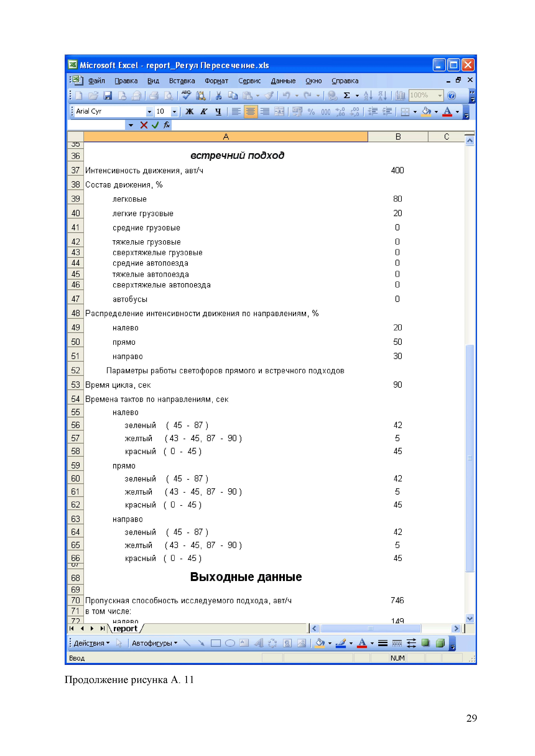535x756 pixels.
Task: Click the Copy icon
Action: (233, 95)
